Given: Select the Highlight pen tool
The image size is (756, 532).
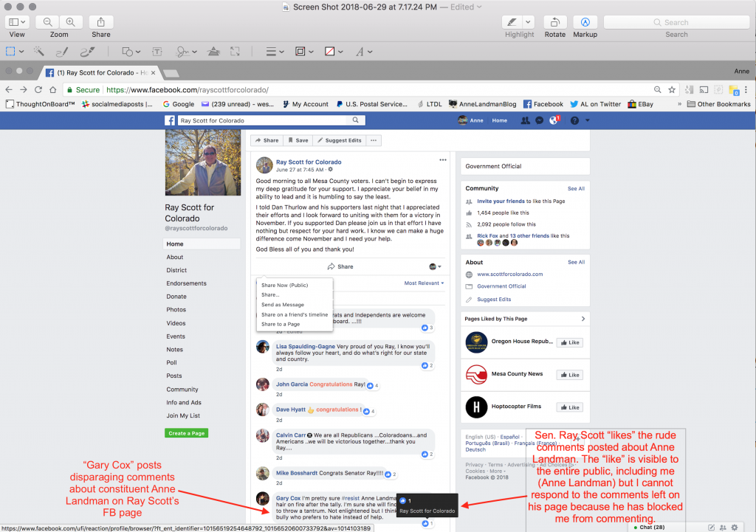Looking at the screenshot, I should tap(512, 22).
